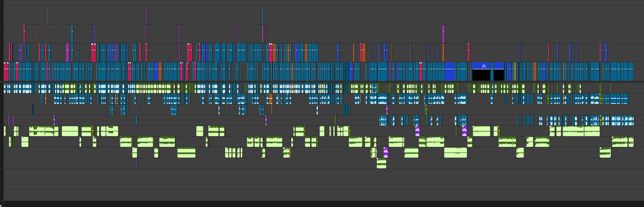The height and width of the screenshot is (207, 644).
Task: Select the first pink clip starting the main video track
Action: 6,71
